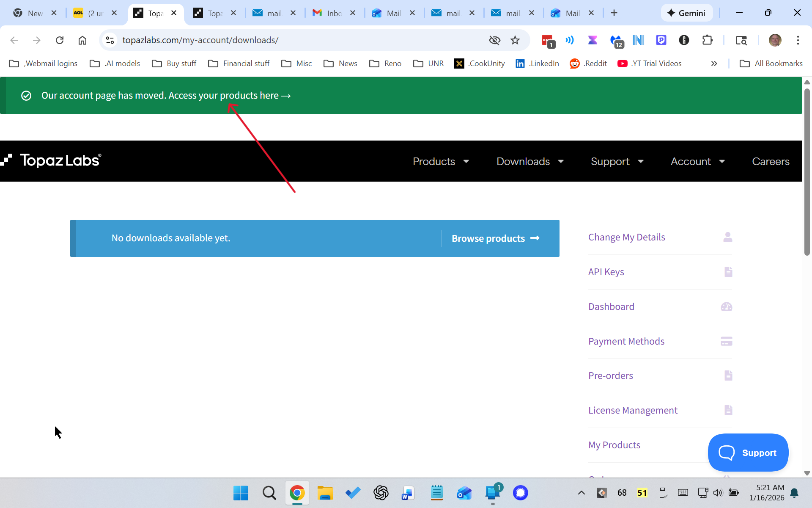
Task: Expand the Products dropdown menu
Action: 441,161
